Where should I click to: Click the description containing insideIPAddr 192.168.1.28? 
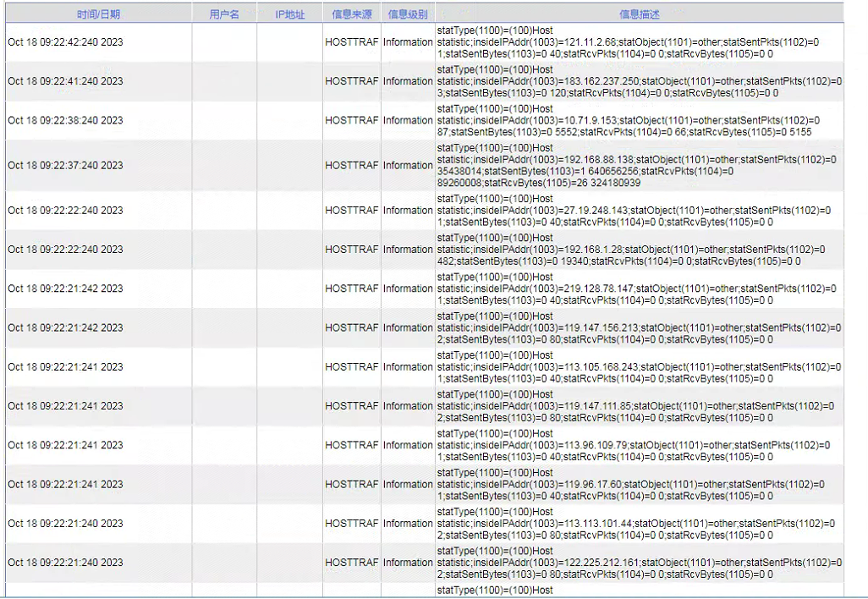click(x=631, y=250)
